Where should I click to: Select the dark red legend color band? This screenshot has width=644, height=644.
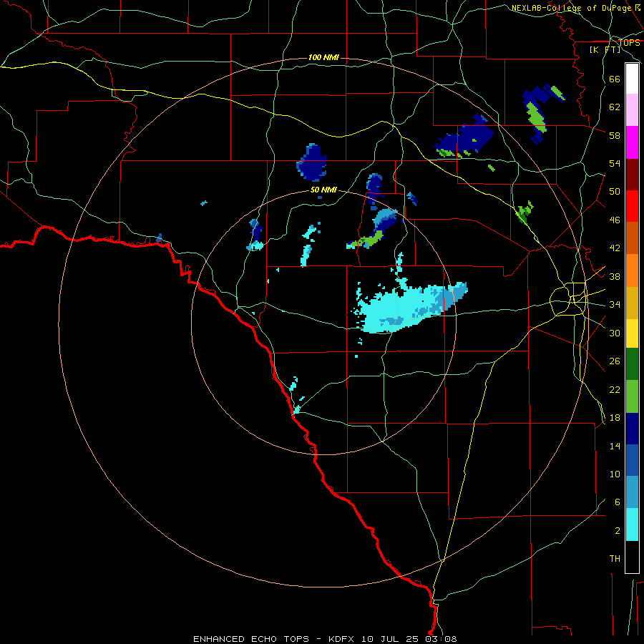(x=632, y=175)
